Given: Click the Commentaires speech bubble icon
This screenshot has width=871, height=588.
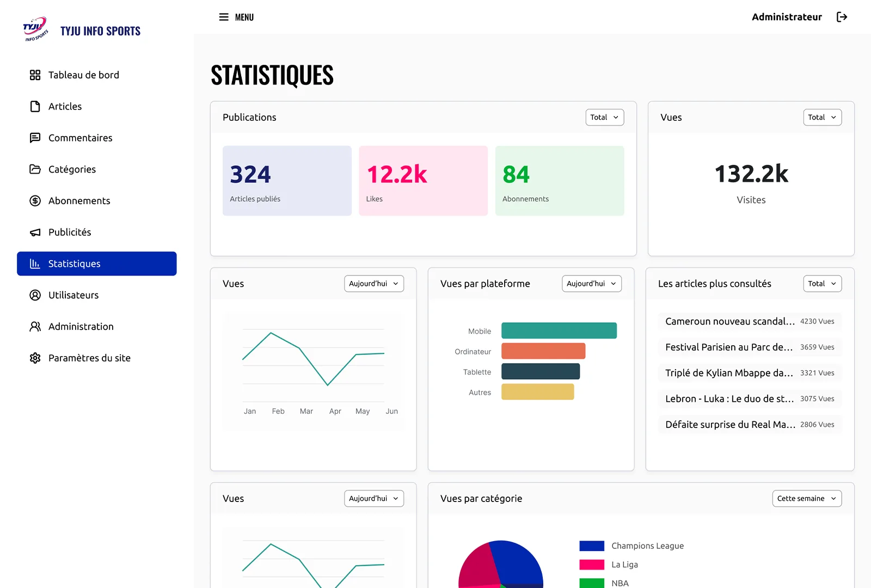Looking at the screenshot, I should (x=35, y=138).
